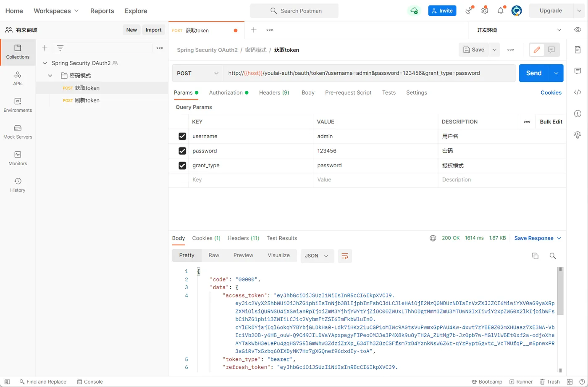Open a new request tab
This screenshot has height=387, width=588.
(x=254, y=30)
